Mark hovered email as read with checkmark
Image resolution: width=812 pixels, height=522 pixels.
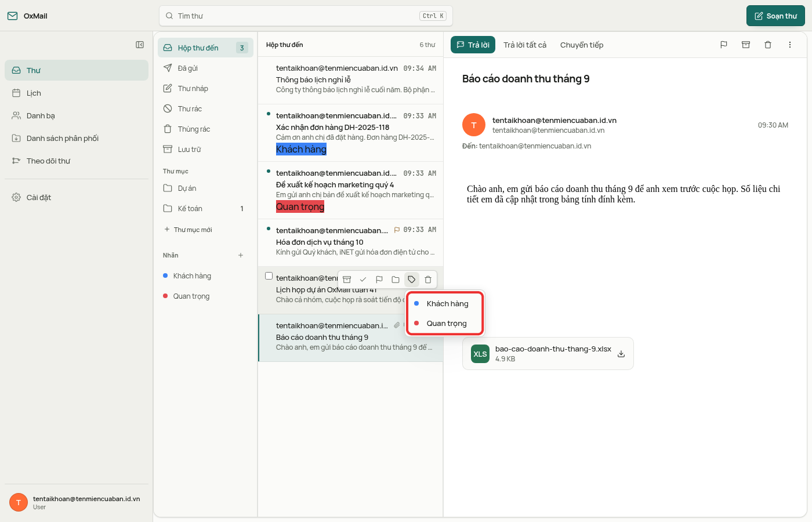[363, 280]
